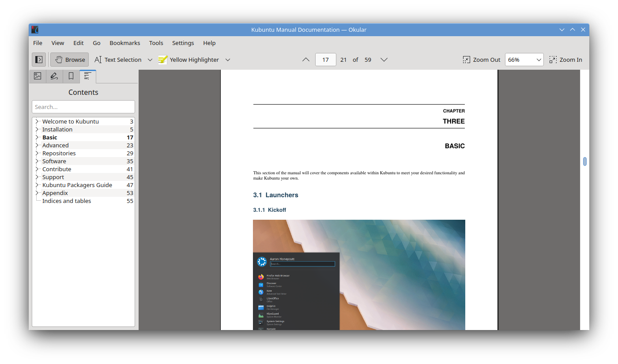Screen dimensions: 618x364
Task: Choose the Text Selection tool
Action: 118,60
